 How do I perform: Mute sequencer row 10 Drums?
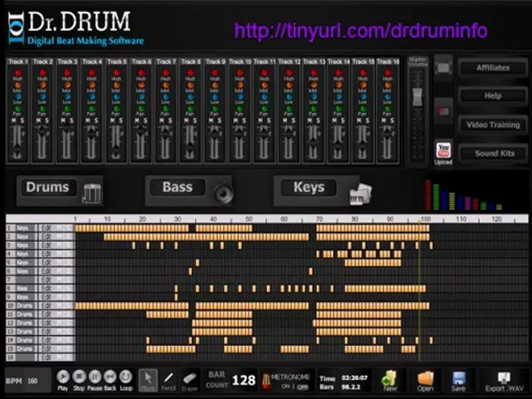58,306
